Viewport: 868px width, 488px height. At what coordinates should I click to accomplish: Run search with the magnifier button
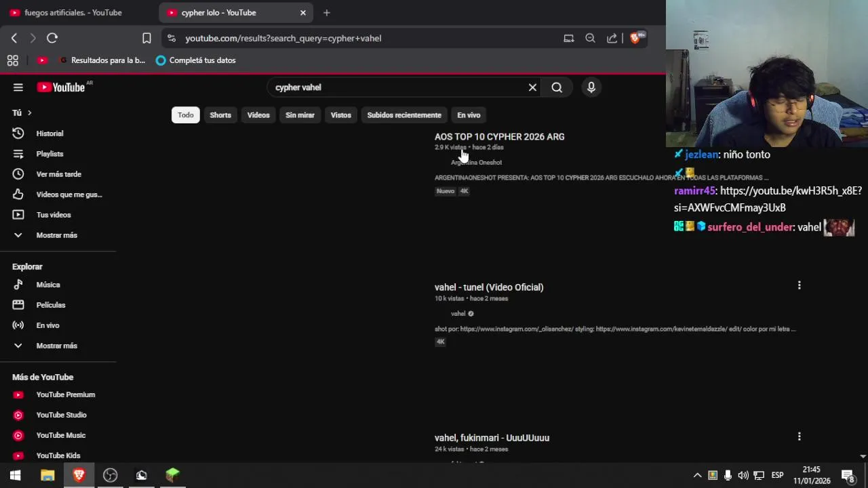tap(557, 87)
